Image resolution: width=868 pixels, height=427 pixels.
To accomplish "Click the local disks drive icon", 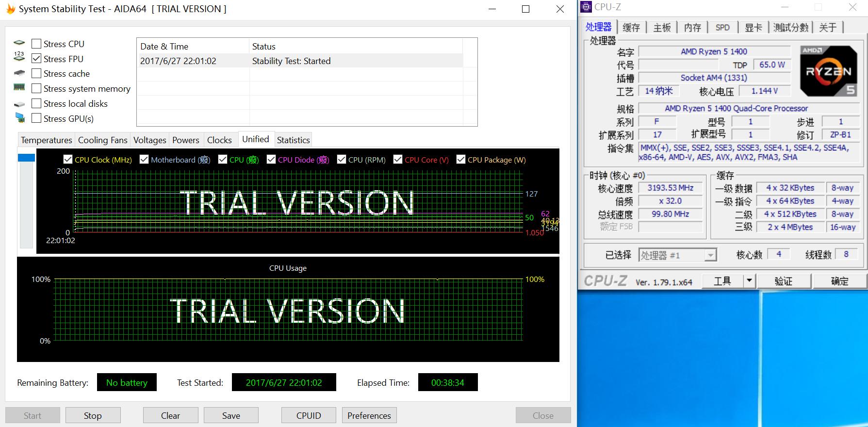I will (x=19, y=104).
